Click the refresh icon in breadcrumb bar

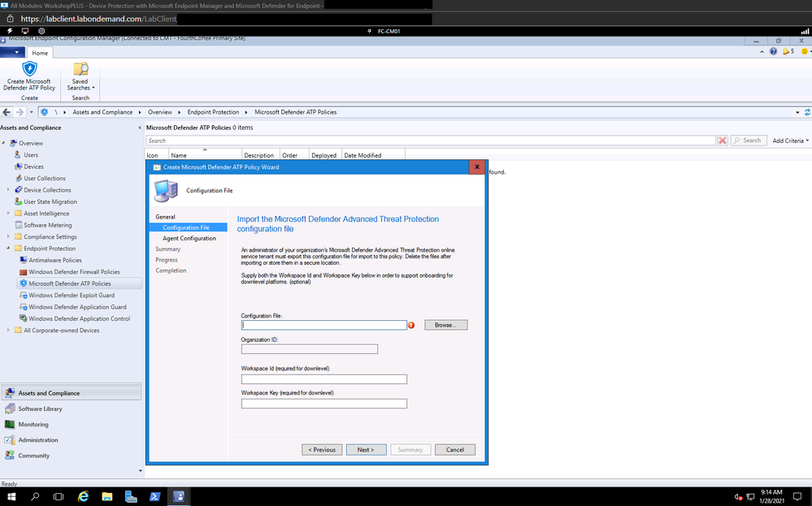807,112
